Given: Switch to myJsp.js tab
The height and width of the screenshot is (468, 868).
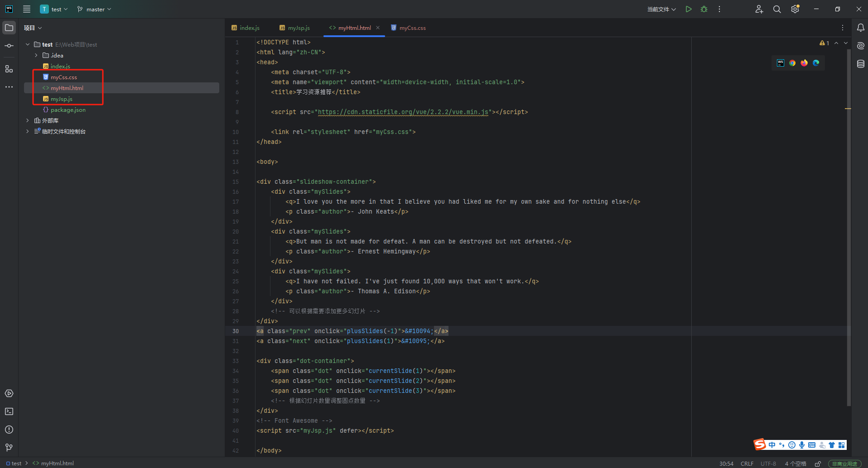Looking at the screenshot, I should [x=295, y=28].
